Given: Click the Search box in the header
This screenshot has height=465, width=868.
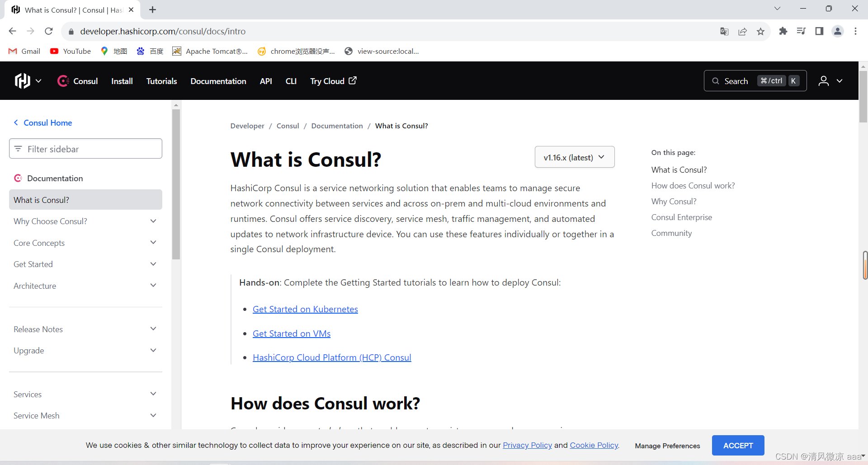Looking at the screenshot, I should 755,81.
